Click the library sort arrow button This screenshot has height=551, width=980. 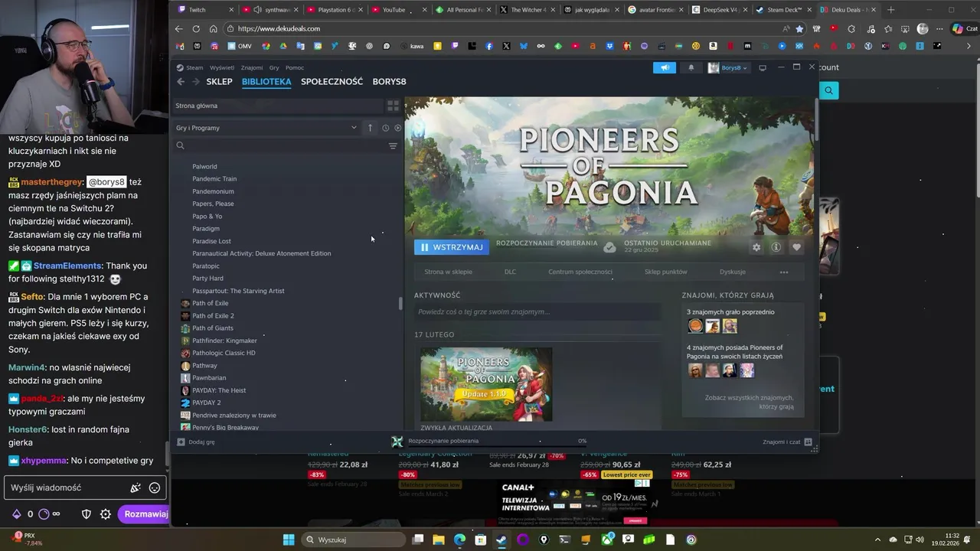click(370, 128)
